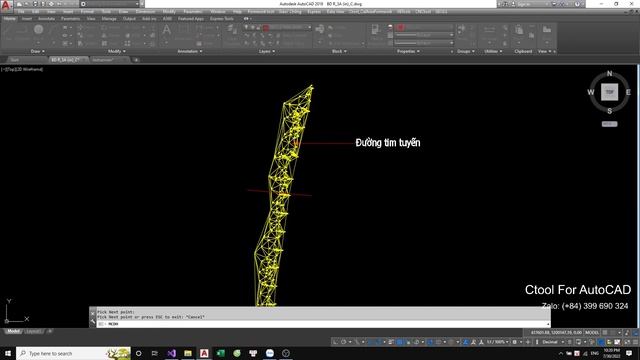Screen dimensions: 640x360
Task: Select the Text tool with large A icon
Action: pos(167,30)
